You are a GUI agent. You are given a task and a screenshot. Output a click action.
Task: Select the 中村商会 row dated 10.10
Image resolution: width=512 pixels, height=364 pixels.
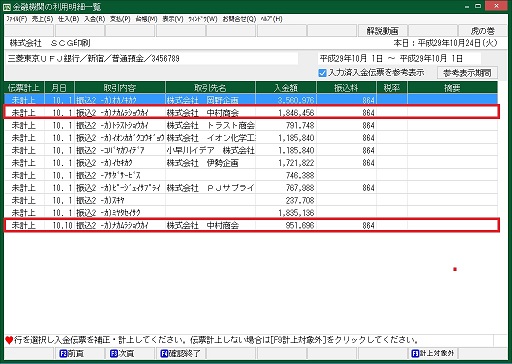[251, 225]
